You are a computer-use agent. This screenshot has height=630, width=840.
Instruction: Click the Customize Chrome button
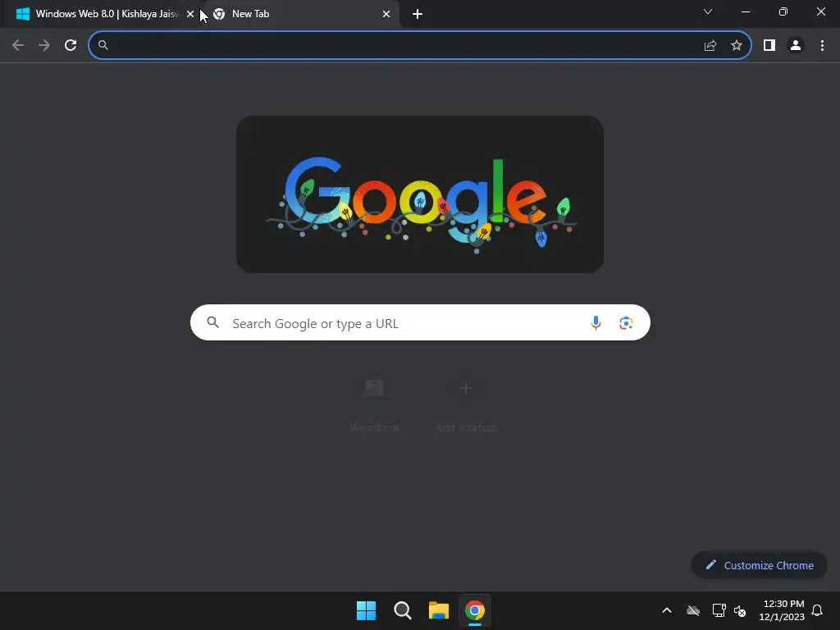tap(759, 565)
